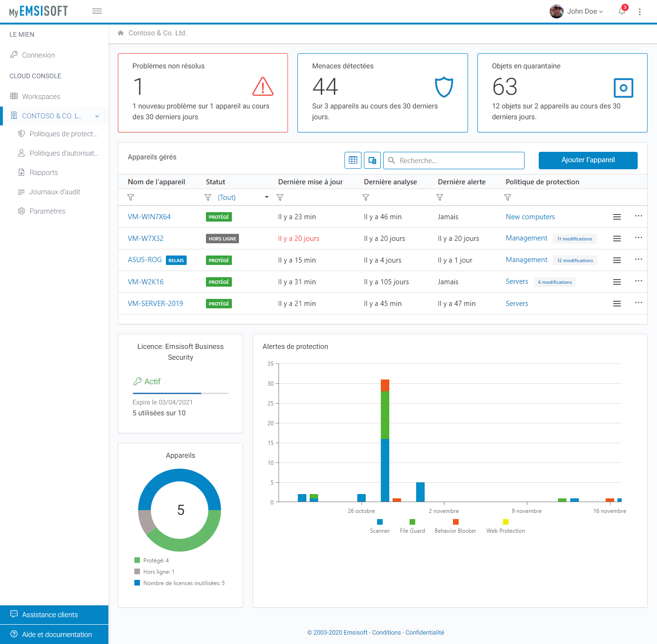Viewport: 657px width, 644px height.
Task: Open filter for Dernière analyse column
Action: (366, 198)
